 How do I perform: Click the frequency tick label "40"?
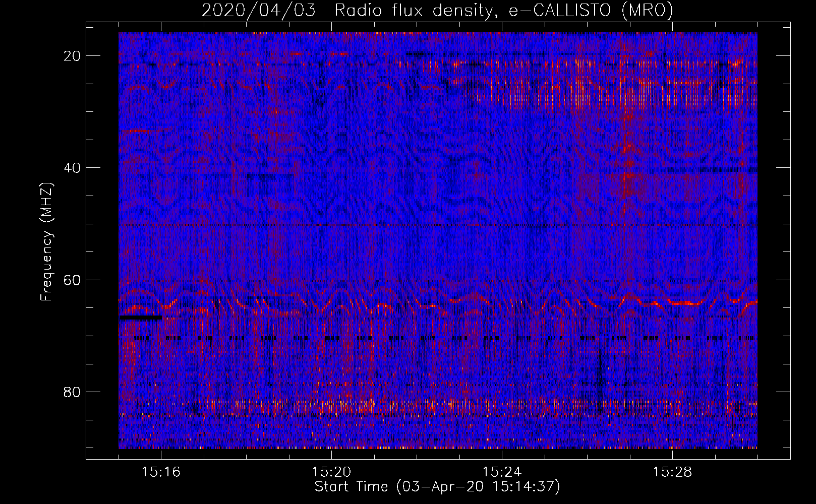click(73, 167)
